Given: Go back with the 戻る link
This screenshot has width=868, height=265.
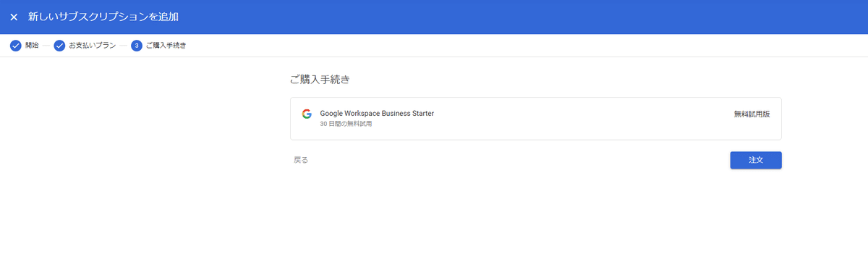Looking at the screenshot, I should click(x=301, y=160).
